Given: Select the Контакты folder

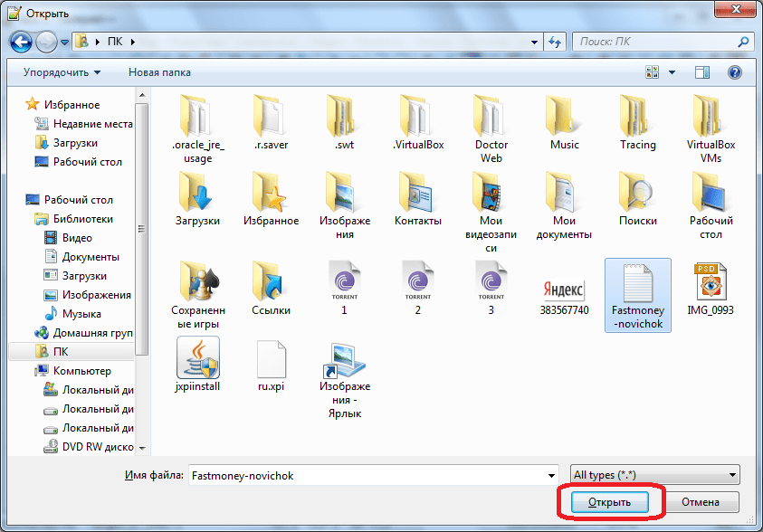Looking at the screenshot, I should [418, 199].
